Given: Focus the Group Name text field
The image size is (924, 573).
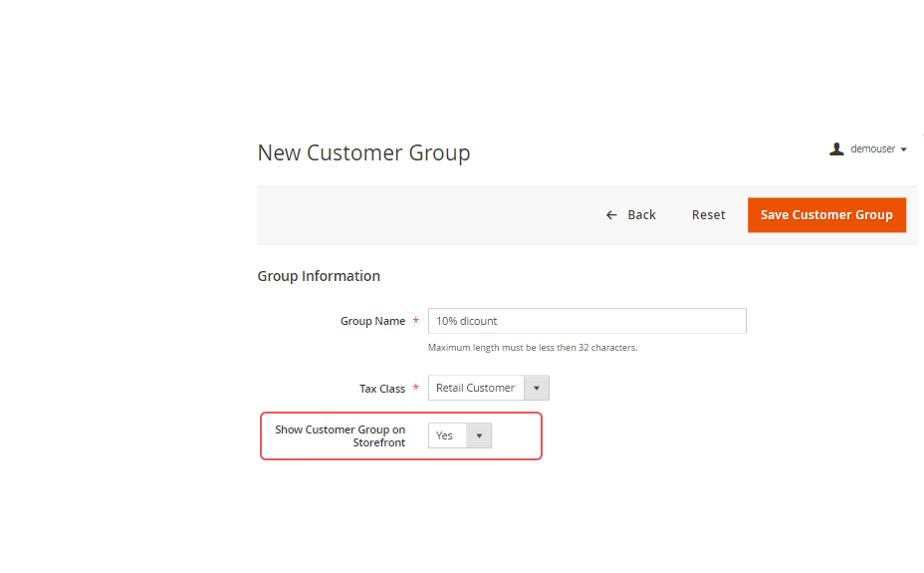Looking at the screenshot, I should [x=586, y=321].
